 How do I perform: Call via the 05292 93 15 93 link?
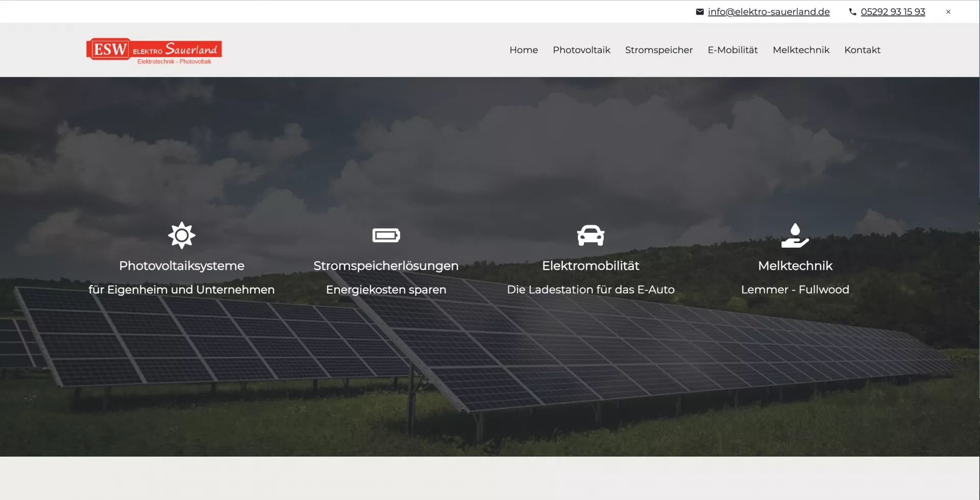(x=893, y=12)
